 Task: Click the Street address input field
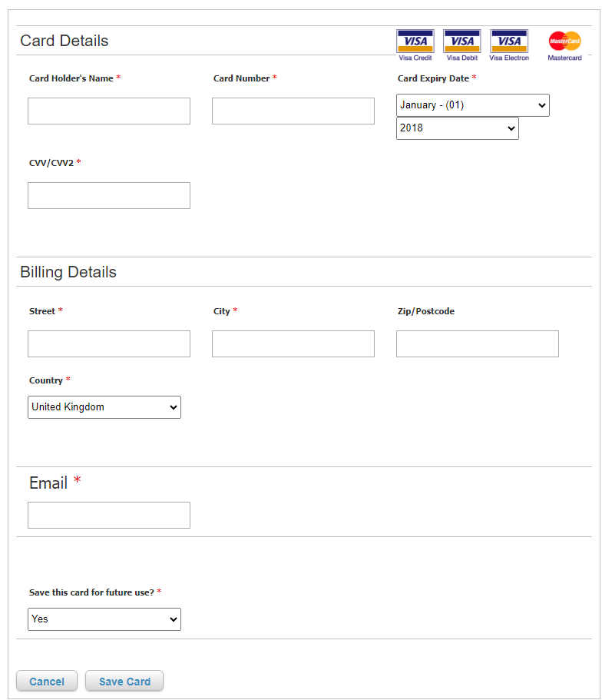(108, 343)
